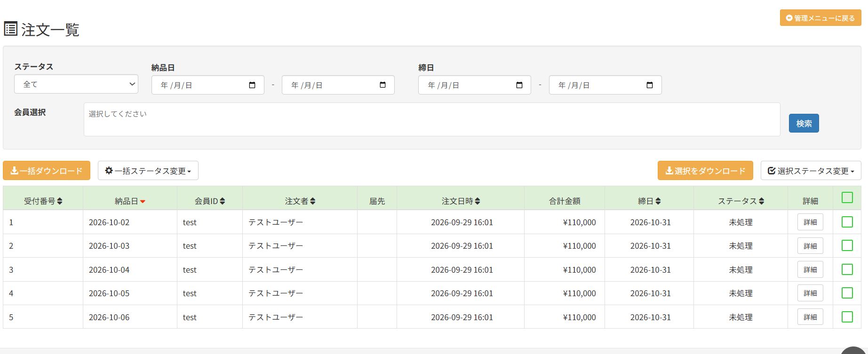This screenshot has width=868, height=354.
Task: Click 未処理 status in order 5 row
Action: [741, 317]
